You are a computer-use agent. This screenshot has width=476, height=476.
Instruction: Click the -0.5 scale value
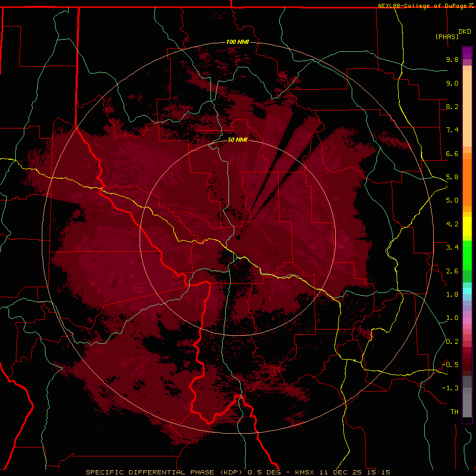tap(450, 365)
